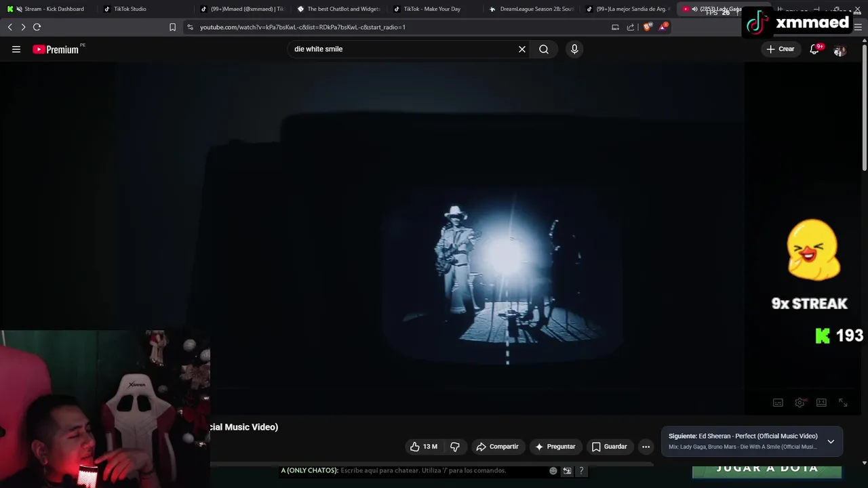Expand the Siguiente mix playlist chevron
This screenshot has height=488, width=868.
(x=831, y=441)
